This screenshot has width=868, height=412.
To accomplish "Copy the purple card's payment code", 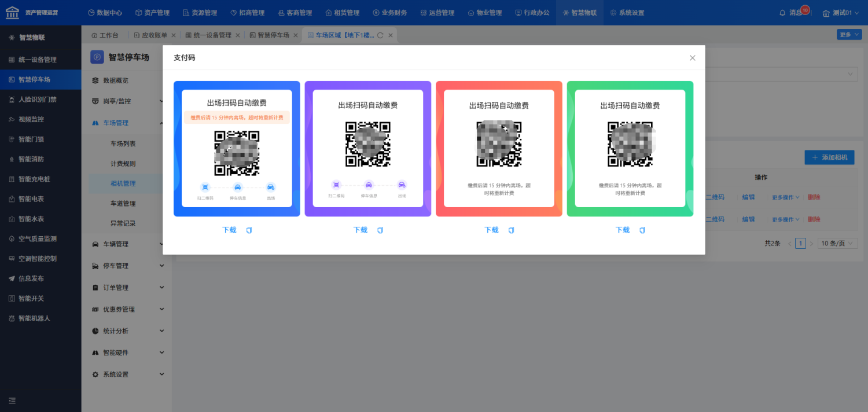I will point(380,230).
